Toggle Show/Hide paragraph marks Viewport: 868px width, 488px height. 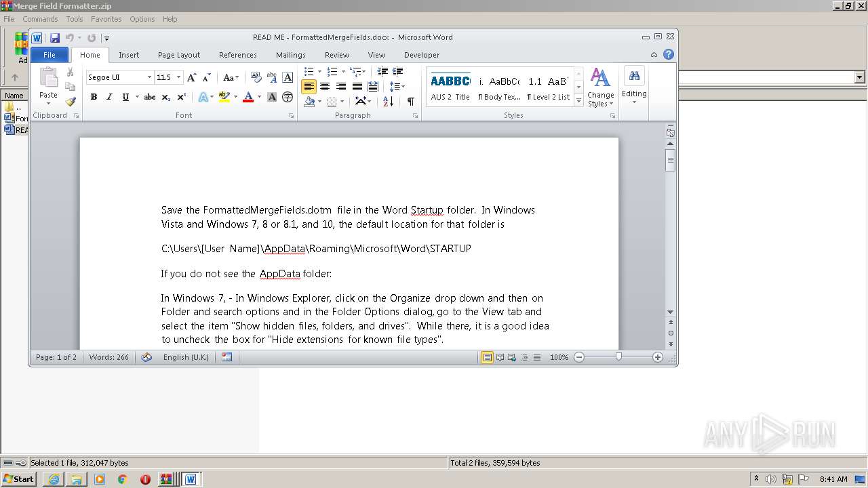click(x=410, y=101)
